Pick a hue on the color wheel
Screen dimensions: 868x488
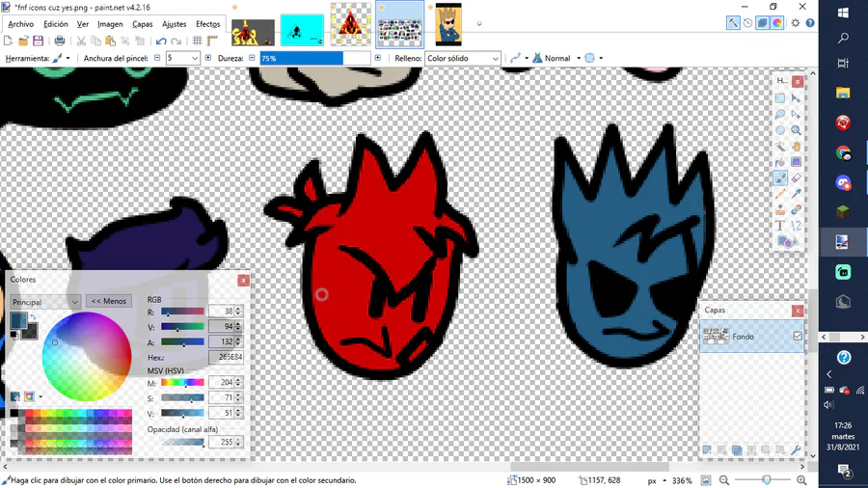pyautogui.click(x=87, y=356)
